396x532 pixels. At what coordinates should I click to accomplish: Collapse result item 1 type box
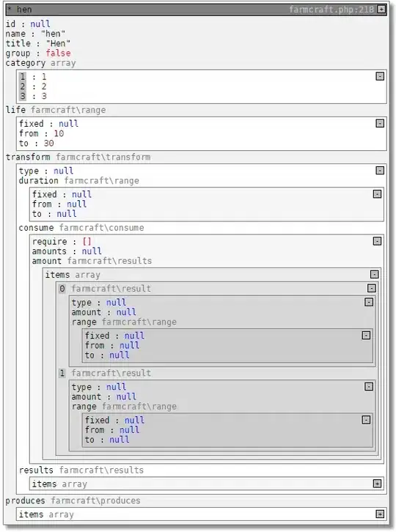click(369, 386)
